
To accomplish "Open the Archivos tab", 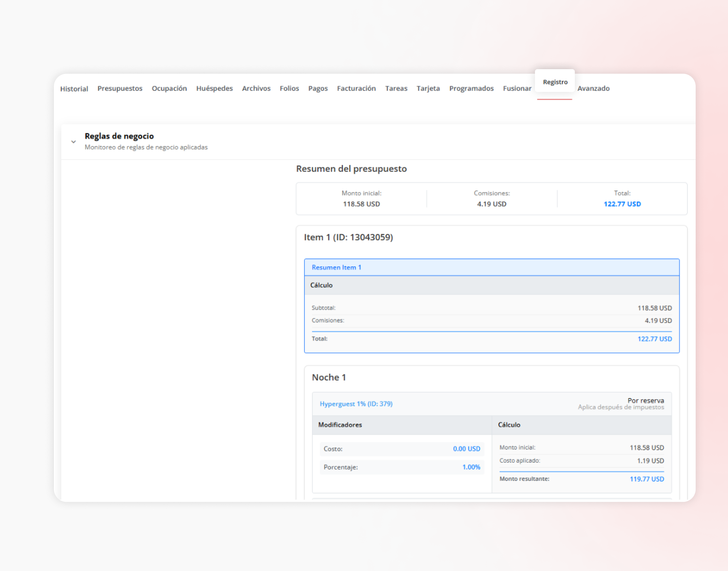I will pyautogui.click(x=256, y=88).
